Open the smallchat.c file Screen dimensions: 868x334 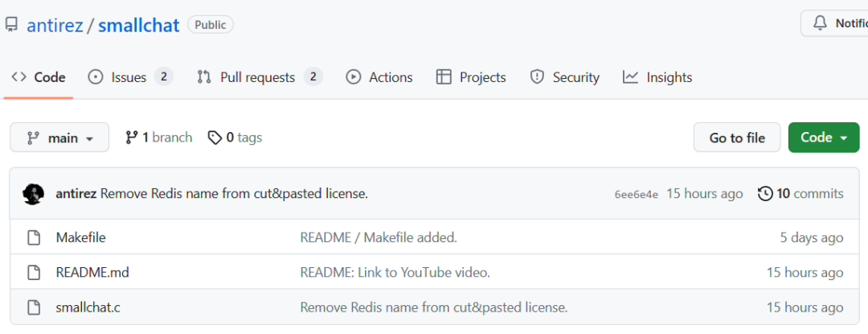click(x=88, y=307)
